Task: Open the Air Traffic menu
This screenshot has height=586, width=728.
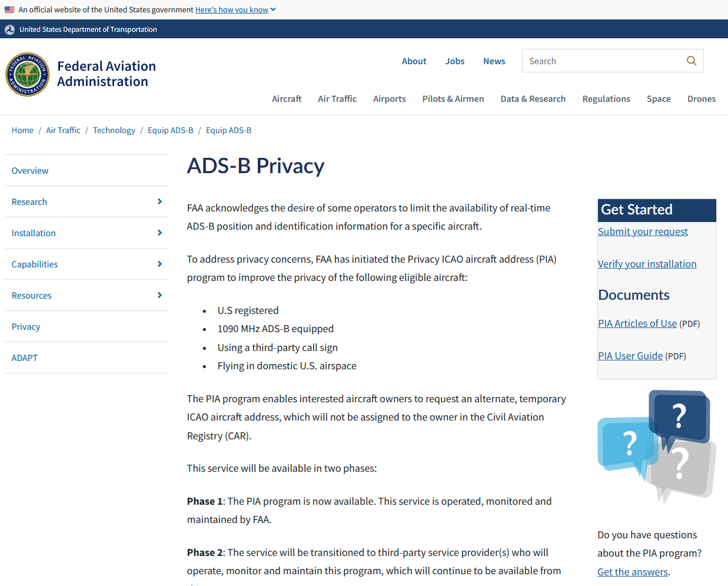Action: [337, 99]
